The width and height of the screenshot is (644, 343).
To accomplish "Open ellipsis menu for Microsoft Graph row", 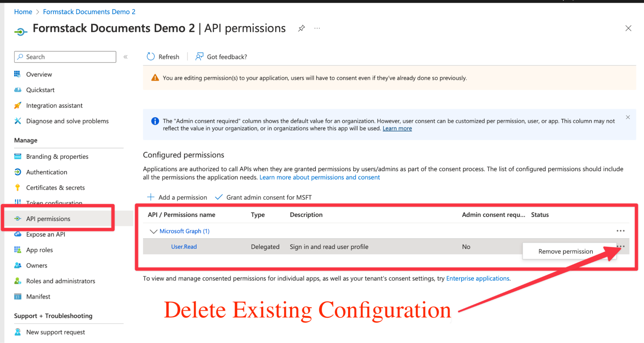I will click(x=620, y=231).
